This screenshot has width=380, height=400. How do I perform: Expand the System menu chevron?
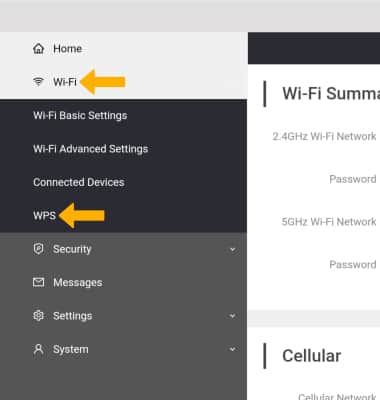tap(233, 349)
